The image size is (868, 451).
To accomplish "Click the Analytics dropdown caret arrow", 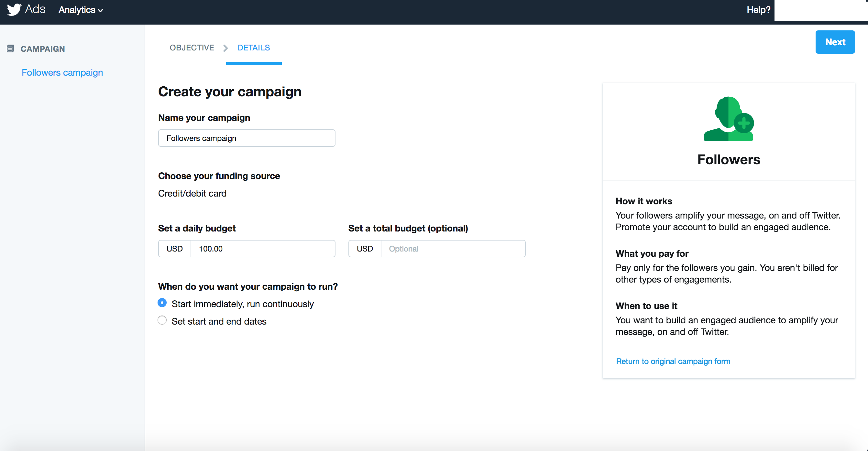I will tap(100, 11).
